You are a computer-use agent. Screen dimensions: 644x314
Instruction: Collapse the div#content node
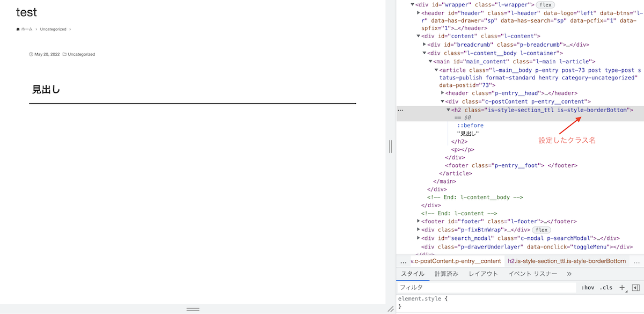pyautogui.click(x=419, y=36)
